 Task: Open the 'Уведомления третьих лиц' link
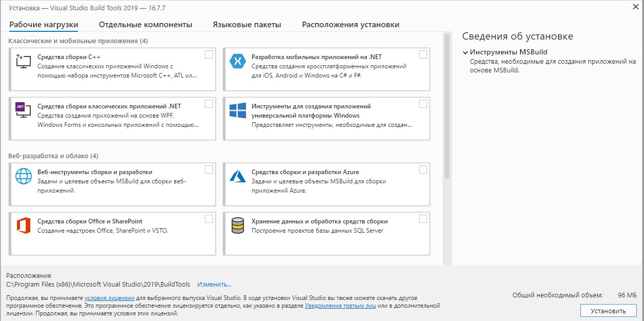pyautogui.click(x=340, y=306)
